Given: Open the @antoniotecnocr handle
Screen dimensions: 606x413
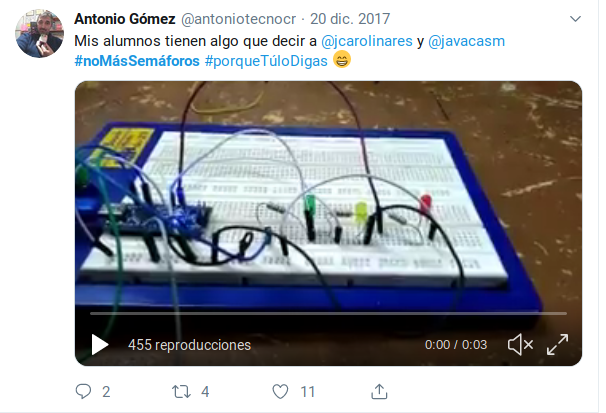Looking at the screenshot, I should pos(238,19).
